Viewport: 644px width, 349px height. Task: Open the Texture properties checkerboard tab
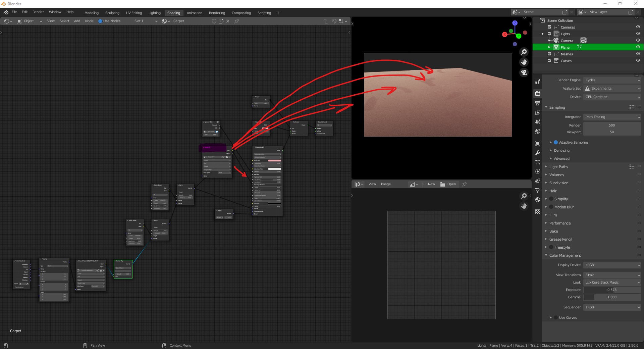click(538, 212)
